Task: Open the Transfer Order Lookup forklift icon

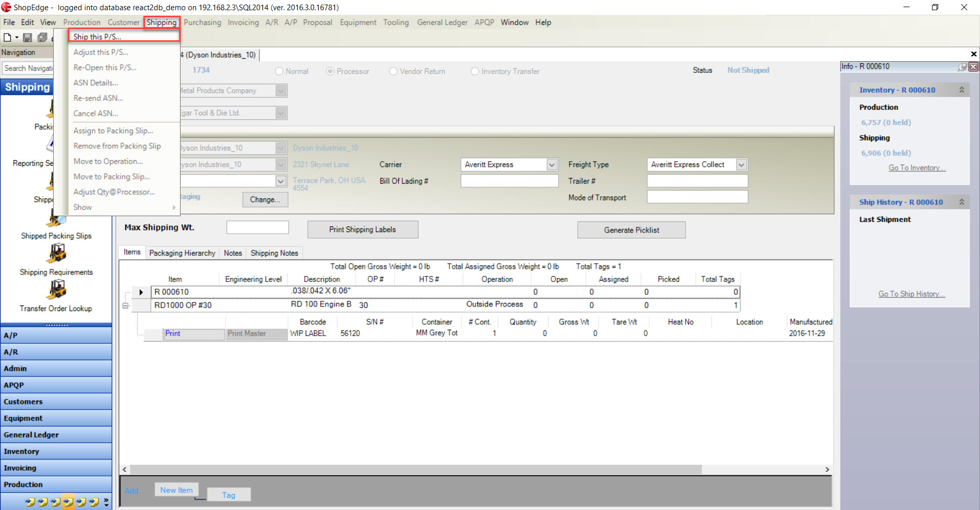Action: click(57, 290)
